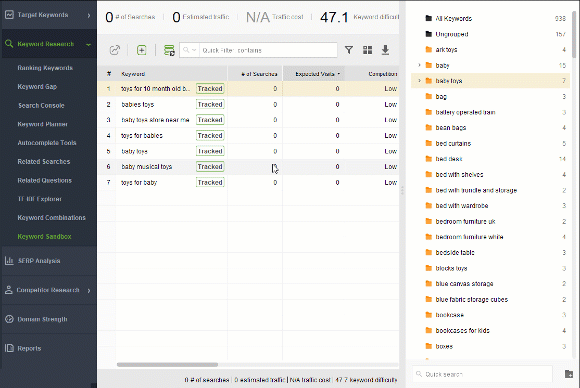The image size is (580, 388).
Task: Select bookcases for kids folder
Action: coord(490,331)
